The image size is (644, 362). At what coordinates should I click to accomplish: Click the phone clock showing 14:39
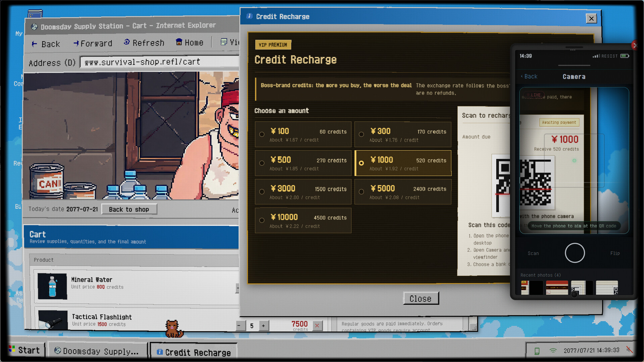[x=526, y=56]
